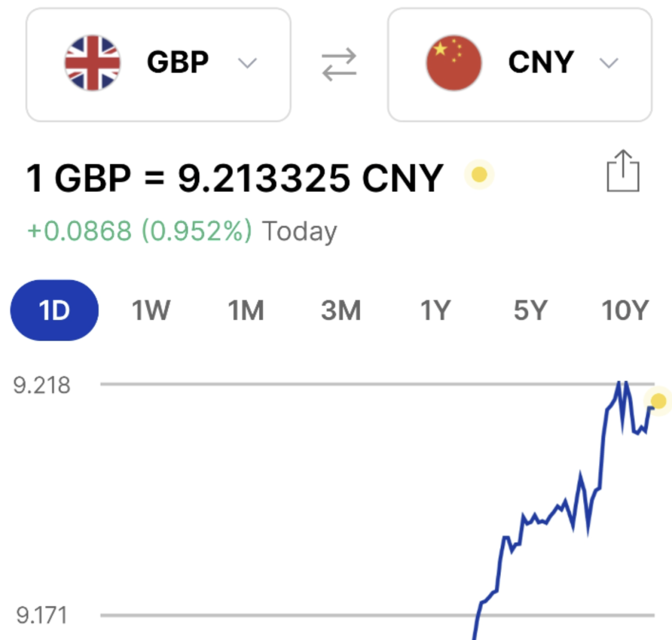This screenshot has width=672, height=640.
Task: Switch to the 10Y time range
Action: click(x=625, y=309)
